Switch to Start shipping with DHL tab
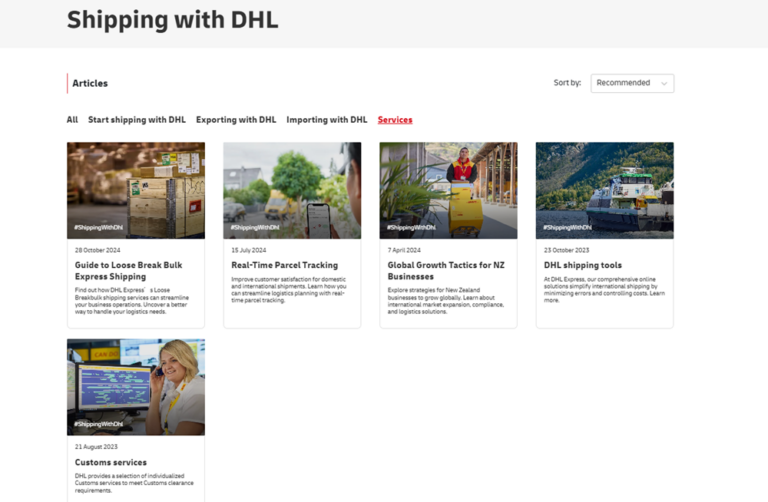Screen dimensions: 768x502 [137, 120]
